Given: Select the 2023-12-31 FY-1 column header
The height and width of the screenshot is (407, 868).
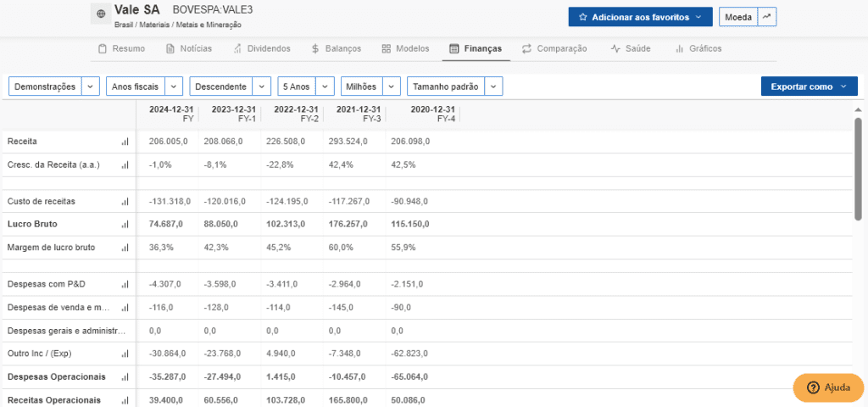Looking at the screenshot, I should click(234, 114).
